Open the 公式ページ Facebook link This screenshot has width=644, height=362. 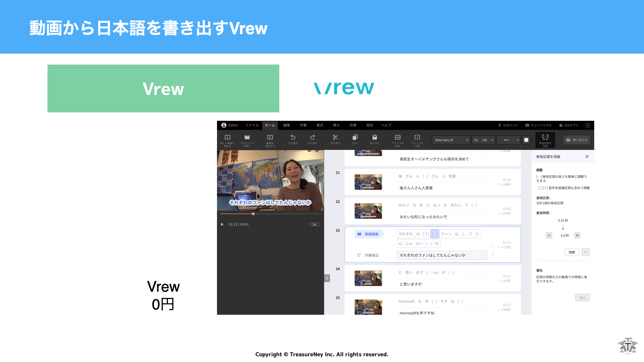point(508,125)
